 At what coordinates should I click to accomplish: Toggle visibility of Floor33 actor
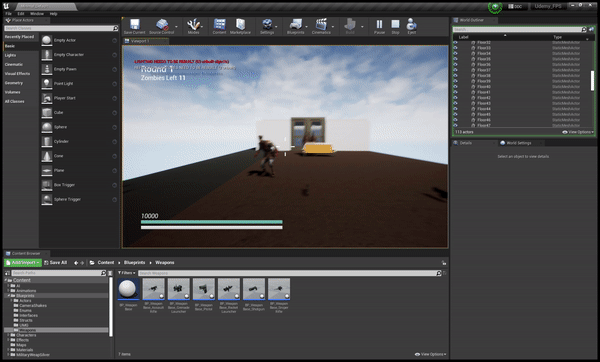455,48
